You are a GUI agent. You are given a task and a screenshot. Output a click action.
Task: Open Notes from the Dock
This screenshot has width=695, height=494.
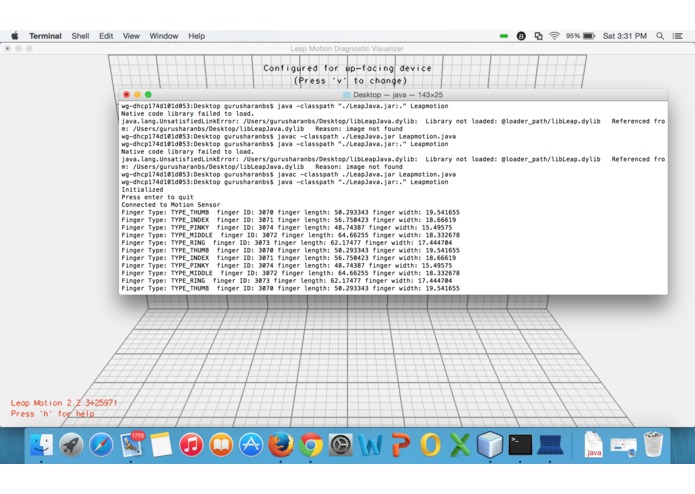161,444
